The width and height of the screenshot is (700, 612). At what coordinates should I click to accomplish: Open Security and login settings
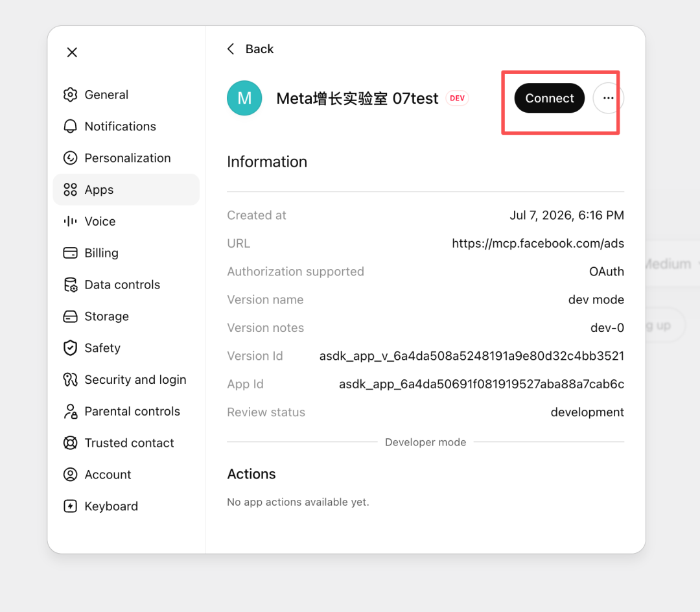[126, 379]
